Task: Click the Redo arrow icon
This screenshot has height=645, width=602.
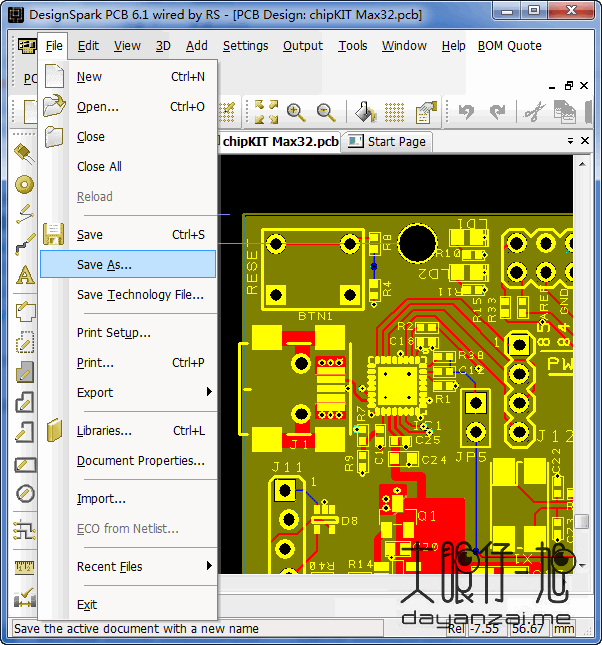Action: (497, 112)
